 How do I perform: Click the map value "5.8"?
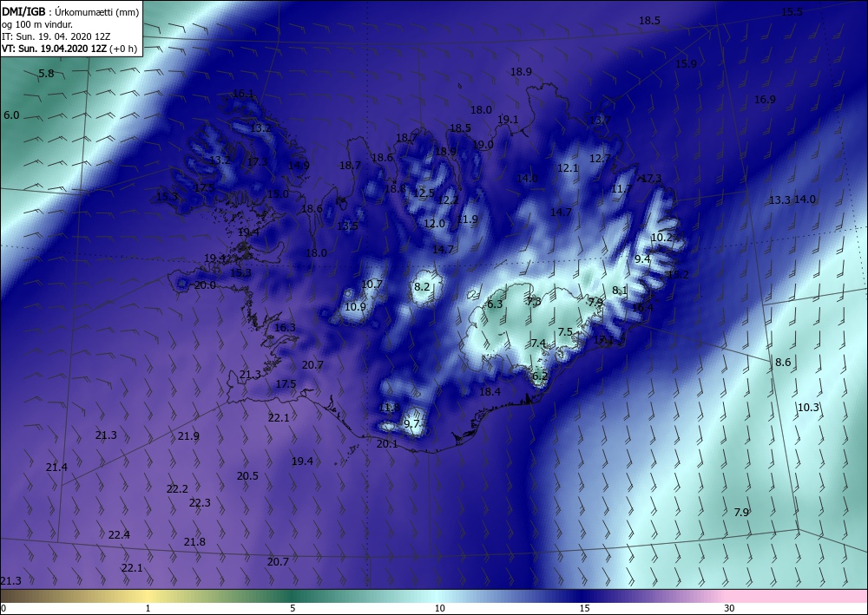(x=47, y=73)
